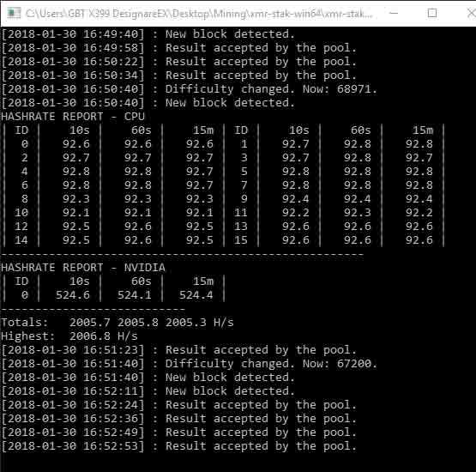476x472 pixels.
Task: Click the CPU thread ID 15 cell
Action: (241, 240)
